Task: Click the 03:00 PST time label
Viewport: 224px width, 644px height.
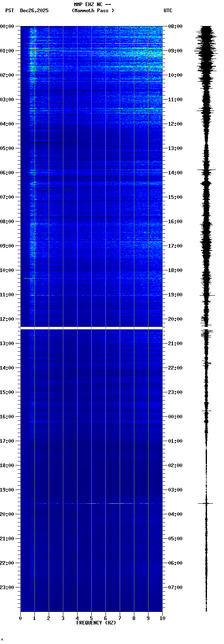Action: [7, 100]
